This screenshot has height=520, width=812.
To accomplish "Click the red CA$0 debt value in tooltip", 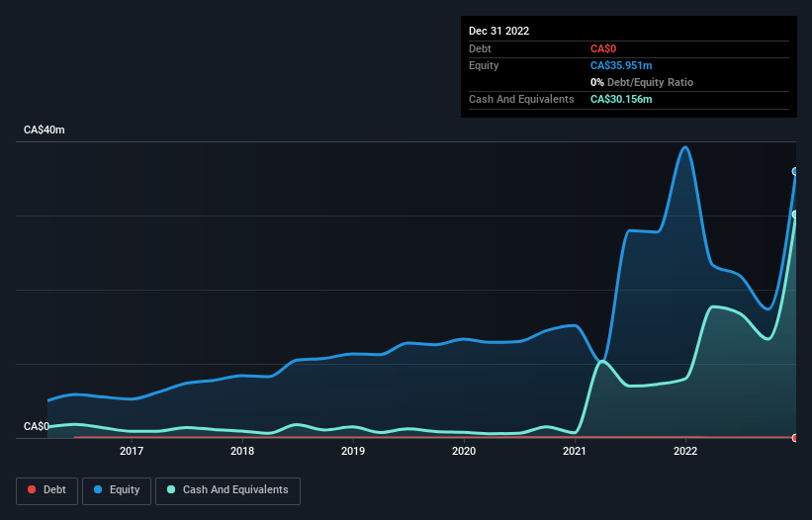I will pyautogui.click(x=603, y=48).
